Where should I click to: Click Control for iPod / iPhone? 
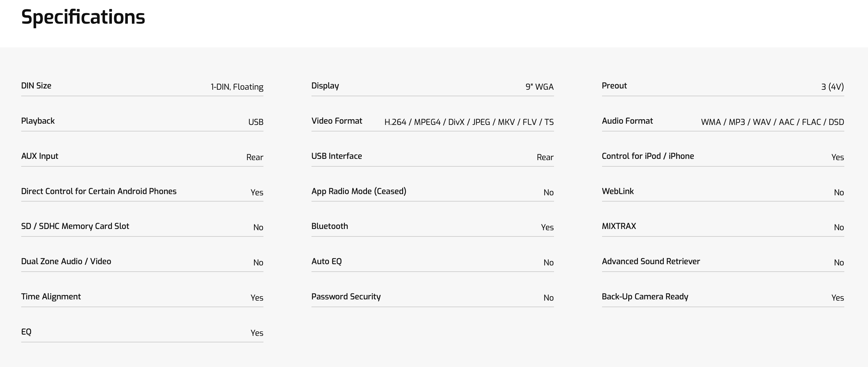(x=648, y=156)
